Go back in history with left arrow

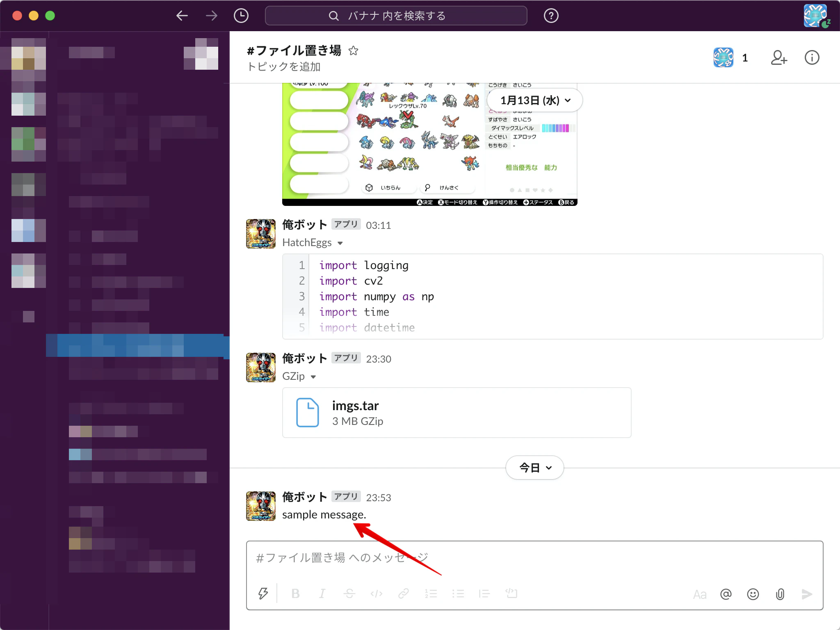click(182, 16)
